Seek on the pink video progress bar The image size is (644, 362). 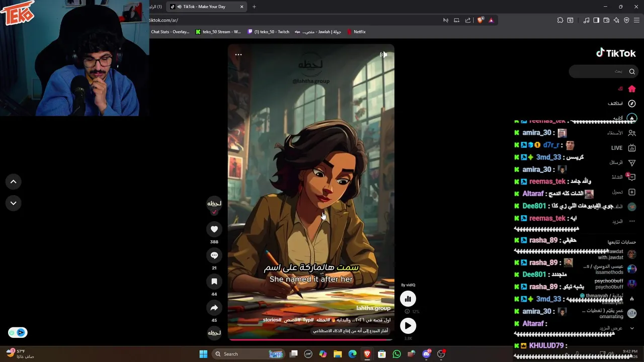[x=311, y=339]
